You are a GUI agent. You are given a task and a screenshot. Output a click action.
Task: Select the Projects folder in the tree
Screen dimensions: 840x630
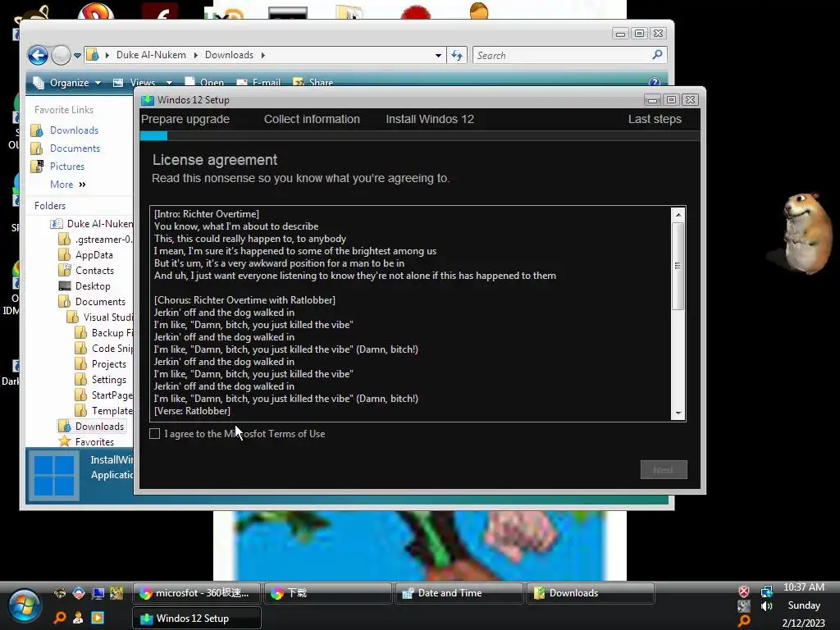tap(109, 363)
